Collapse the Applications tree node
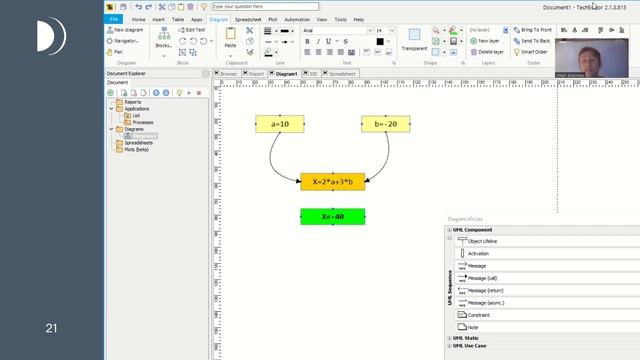This screenshot has width=640, height=360. coord(111,109)
